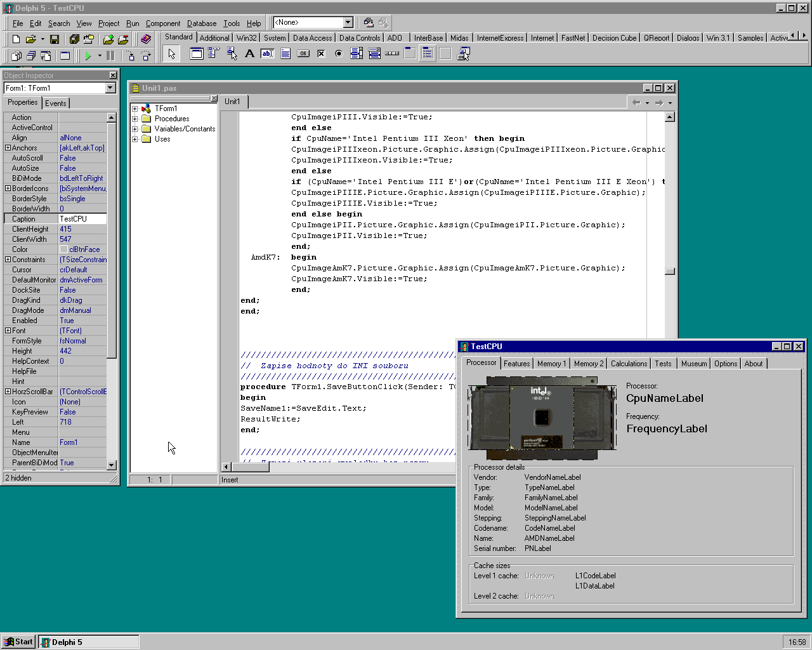Save the current unit via the floppy icon
This screenshot has width=812, height=650.
[x=55, y=39]
